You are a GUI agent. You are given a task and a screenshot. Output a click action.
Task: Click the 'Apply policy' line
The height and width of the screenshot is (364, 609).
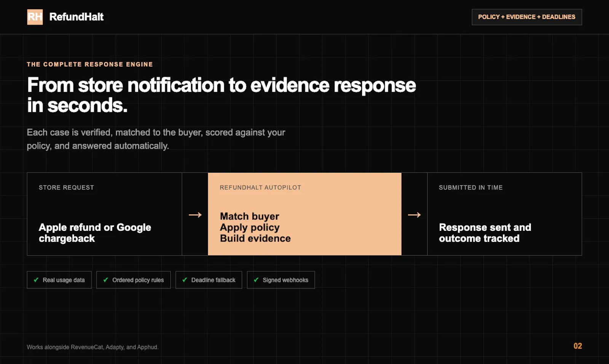pyautogui.click(x=250, y=227)
